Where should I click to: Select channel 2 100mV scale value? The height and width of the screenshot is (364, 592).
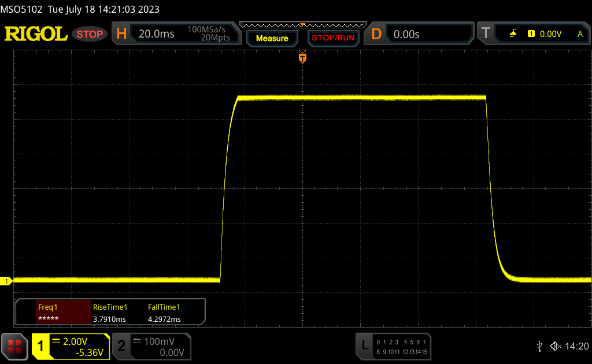pos(159,341)
